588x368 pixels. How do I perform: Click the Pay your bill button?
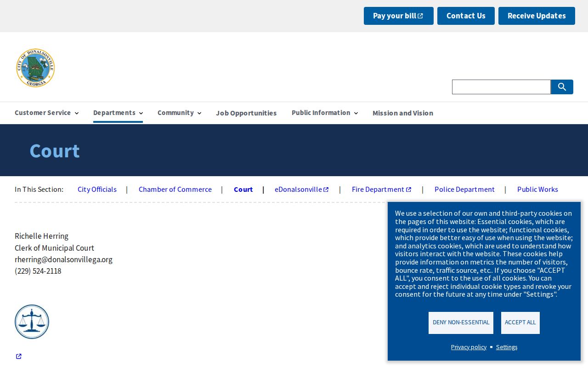(x=399, y=16)
